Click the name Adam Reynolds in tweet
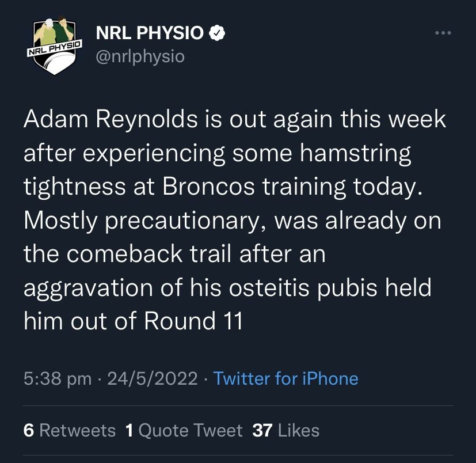476x463 pixels. pyautogui.click(x=111, y=120)
